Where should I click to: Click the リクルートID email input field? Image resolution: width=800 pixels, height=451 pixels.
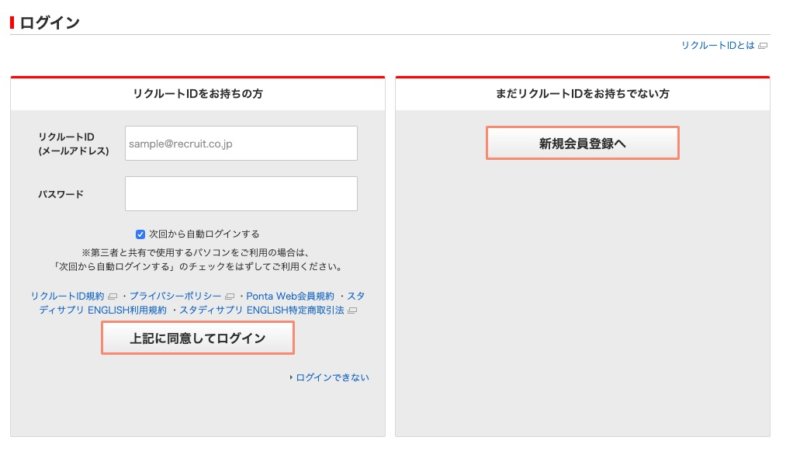pos(241,143)
